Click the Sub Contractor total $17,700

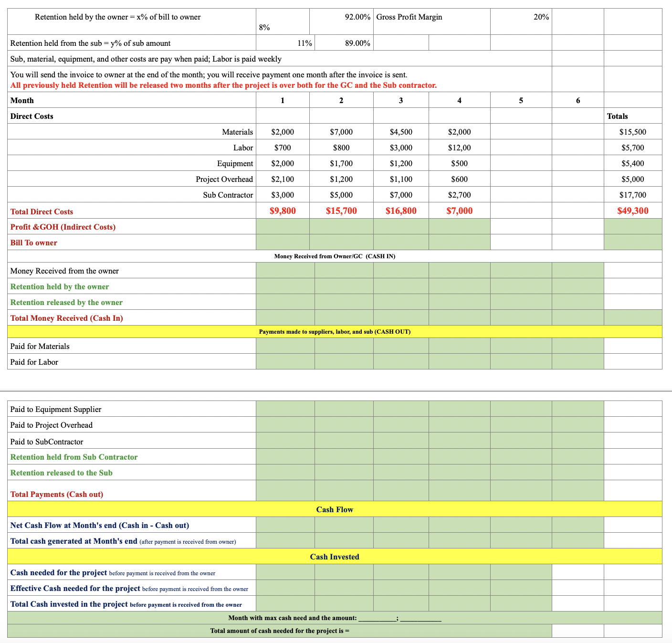pyautogui.click(x=633, y=195)
